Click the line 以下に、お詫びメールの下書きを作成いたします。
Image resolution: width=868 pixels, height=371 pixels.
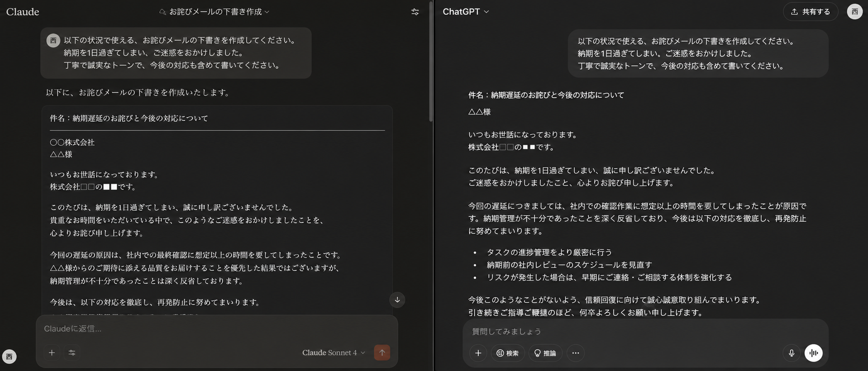point(139,92)
